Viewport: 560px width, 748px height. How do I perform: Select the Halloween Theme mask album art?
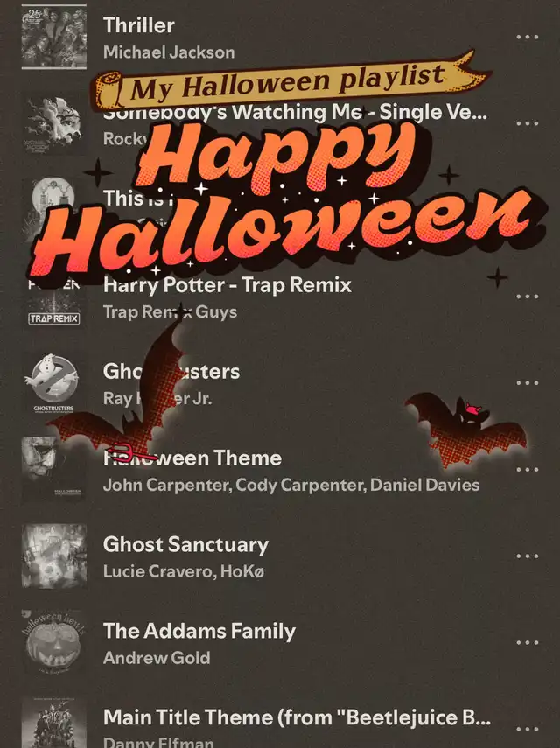[x=54, y=470]
